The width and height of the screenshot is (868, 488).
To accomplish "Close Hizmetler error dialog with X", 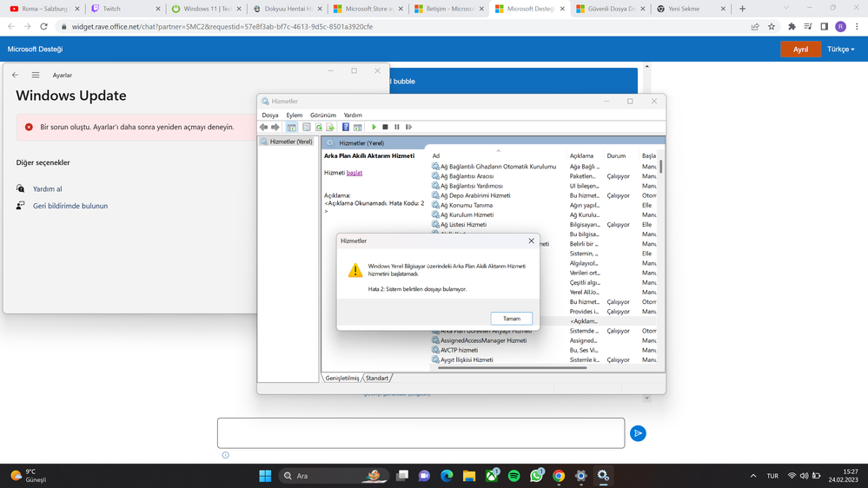I will [531, 241].
